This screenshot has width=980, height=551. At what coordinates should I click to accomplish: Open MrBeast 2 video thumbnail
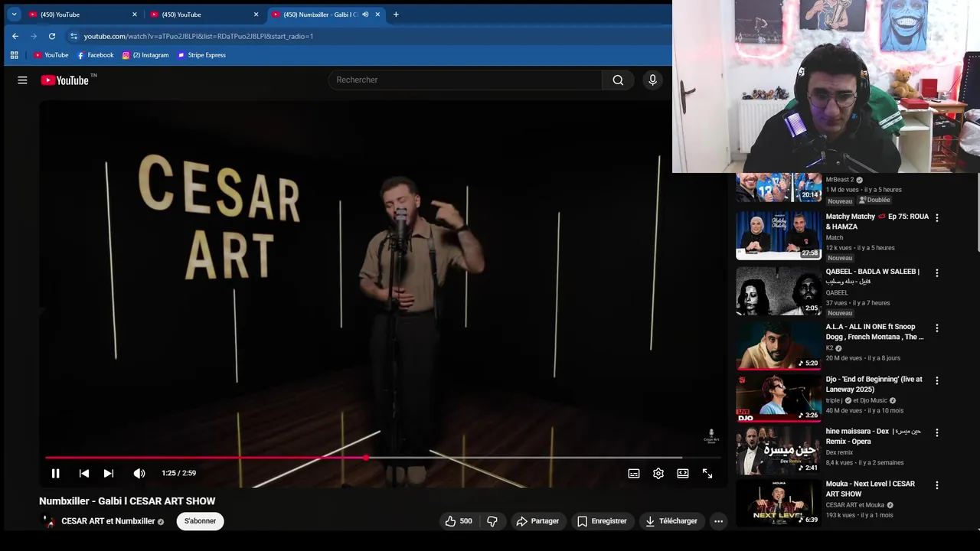779,187
